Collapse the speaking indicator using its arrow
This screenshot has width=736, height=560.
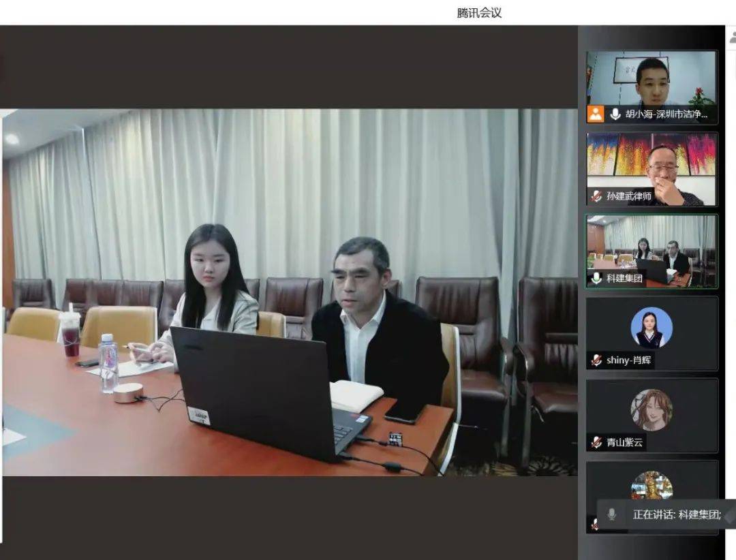[x=729, y=514]
